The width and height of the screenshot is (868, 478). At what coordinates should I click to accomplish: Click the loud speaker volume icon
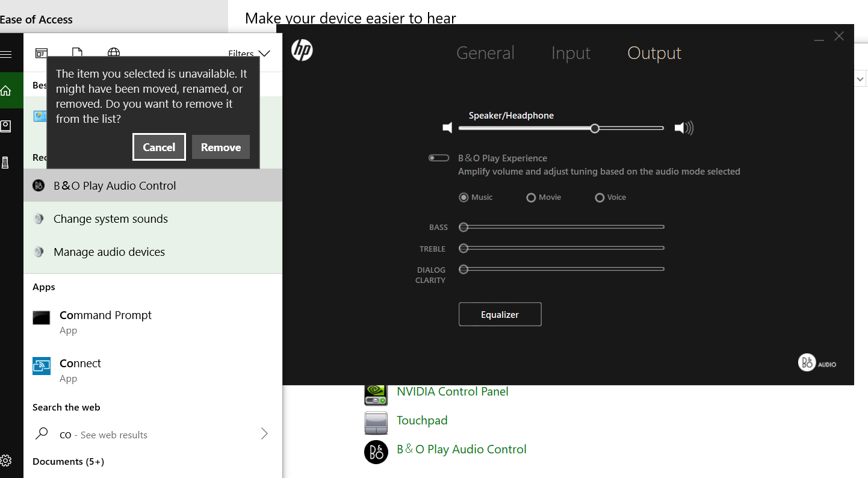click(683, 128)
